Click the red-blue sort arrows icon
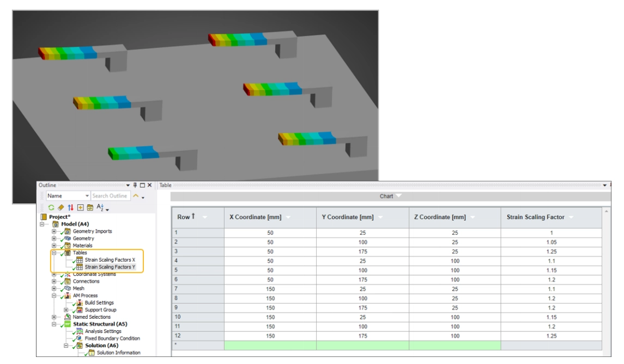This screenshot has width=624, height=364. (70, 208)
